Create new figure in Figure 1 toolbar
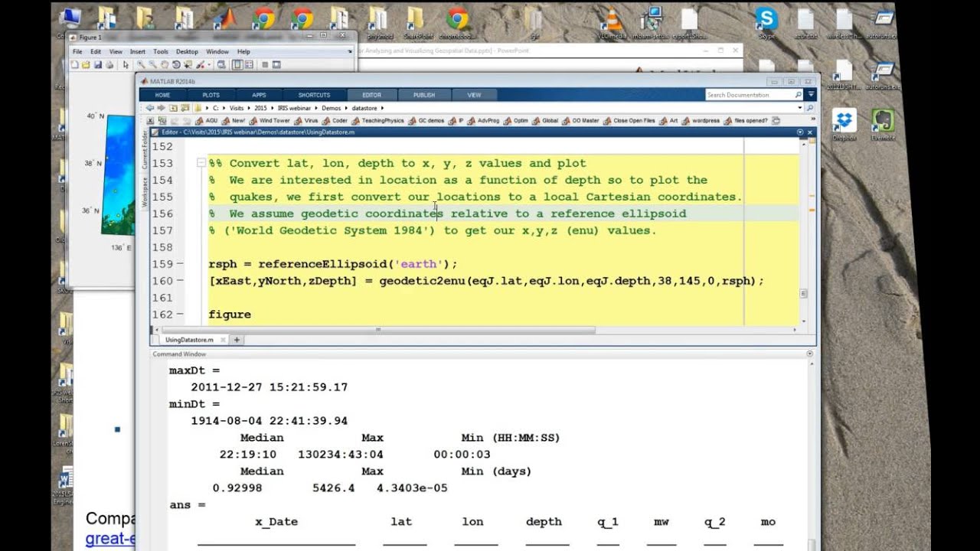The height and width of the screenshot is (551, 980). pos(74,65)
